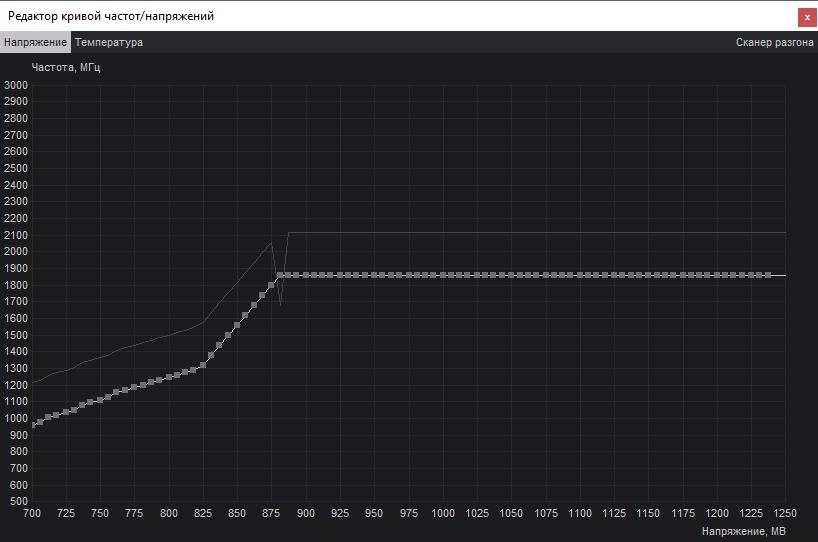Select the curve point at 800 mV
Viewport: 818px width, 542px height.
click(169, 377)
